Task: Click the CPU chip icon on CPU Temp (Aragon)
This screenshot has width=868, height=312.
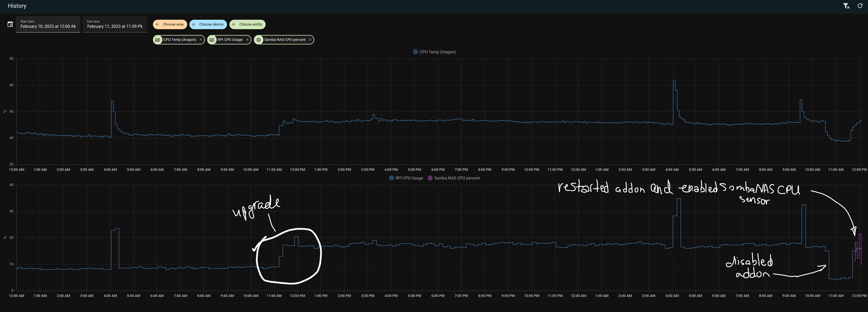Action: (158, 40)
